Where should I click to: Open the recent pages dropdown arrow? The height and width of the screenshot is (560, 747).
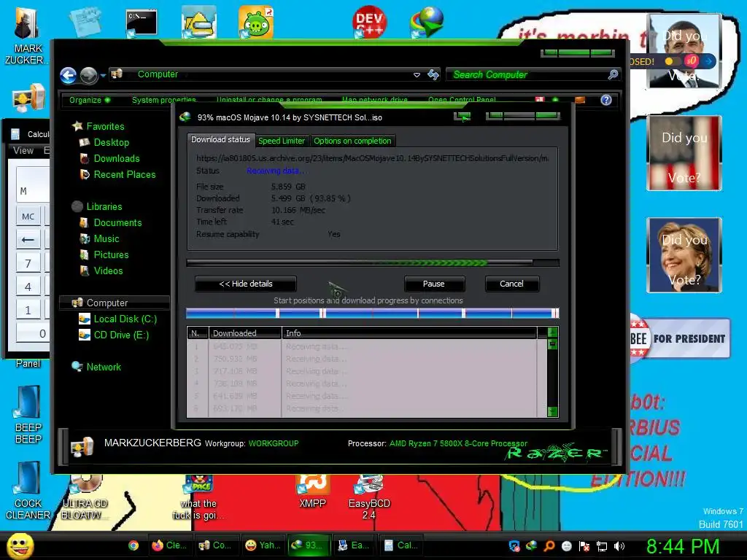pyautogui.click(x=103, y=76)
